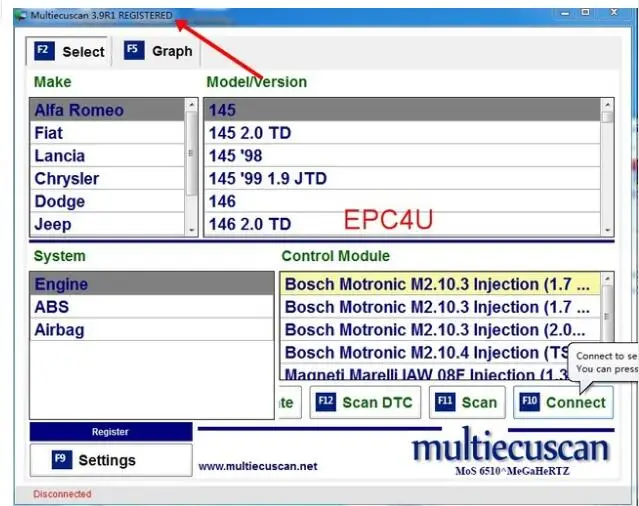This screenshot has height=506, width=639.
Task: Click the Make list scrollbar thumb
Action: pyautogui.click(x=192, y=154)
